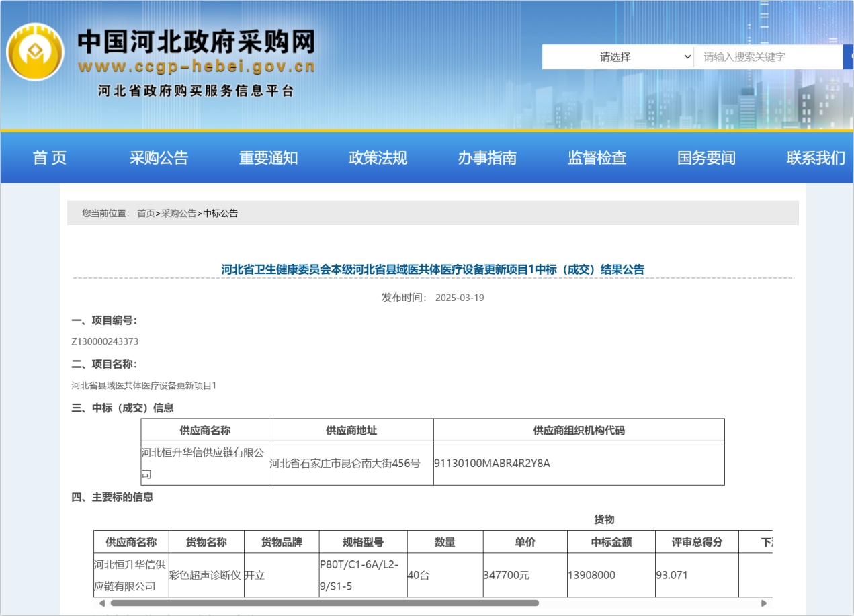Open the 政策法规 navigation item
The width and height of the screenshot is (854, 616).
378,158
